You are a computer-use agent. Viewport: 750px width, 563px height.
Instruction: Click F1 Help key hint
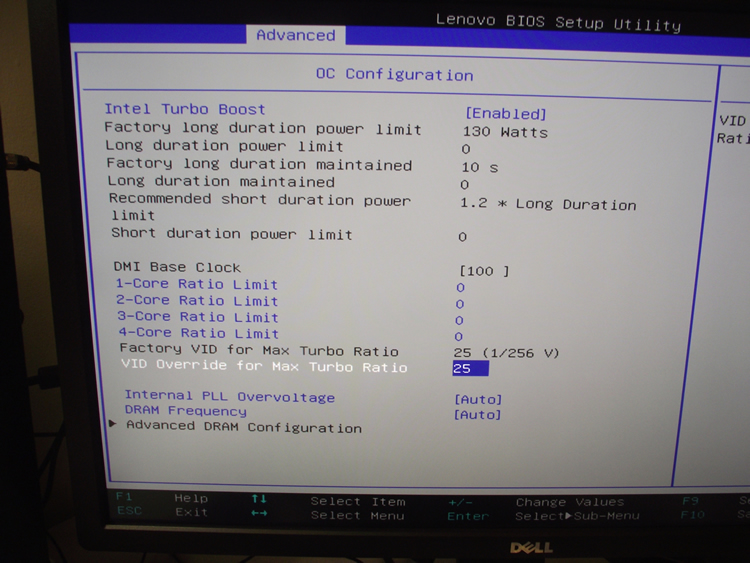pyautogui.click(x=162, y=497)
